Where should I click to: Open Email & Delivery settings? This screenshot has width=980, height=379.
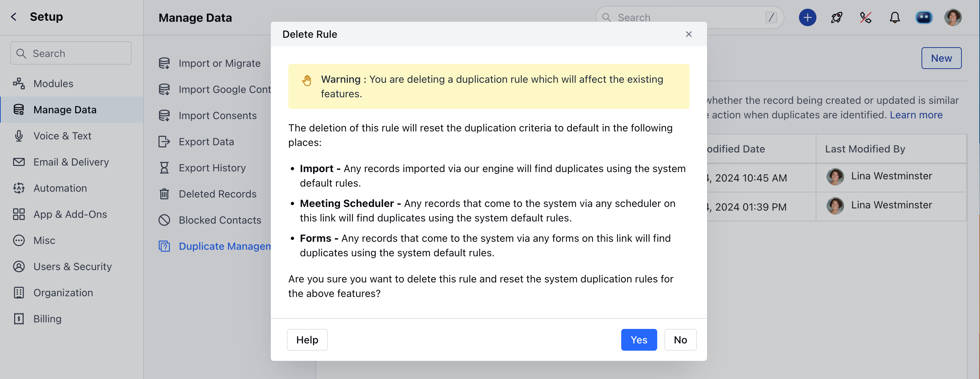click(x=72, y=162)
